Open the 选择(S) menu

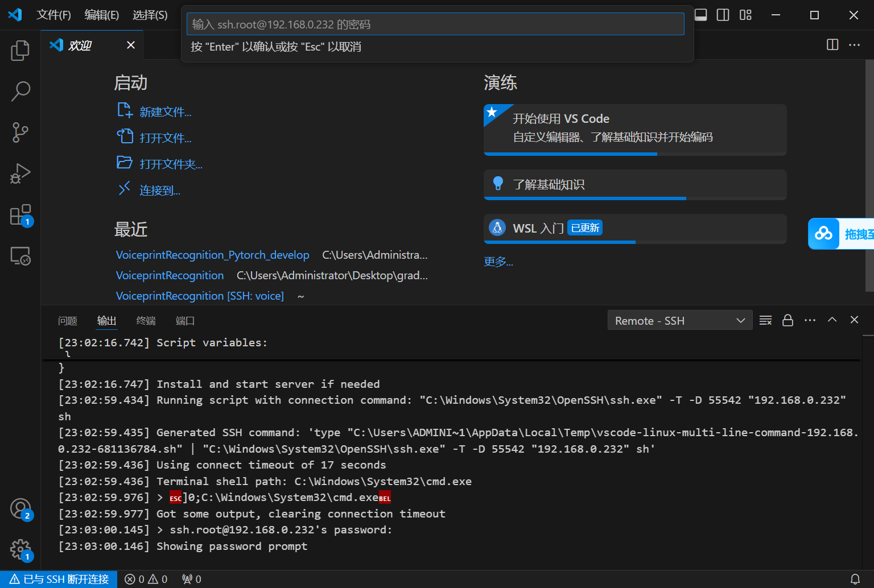150,15
